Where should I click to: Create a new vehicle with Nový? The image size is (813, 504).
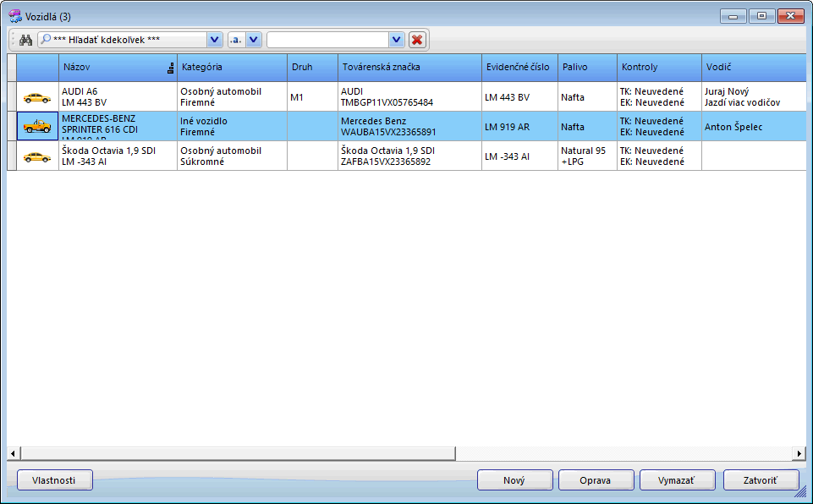point(515,480)
